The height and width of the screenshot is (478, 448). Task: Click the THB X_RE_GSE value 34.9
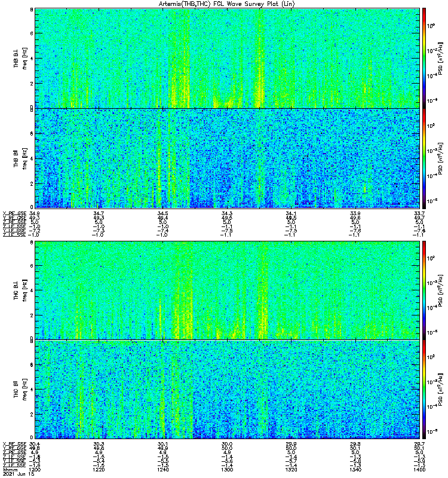tap(35, 213)
